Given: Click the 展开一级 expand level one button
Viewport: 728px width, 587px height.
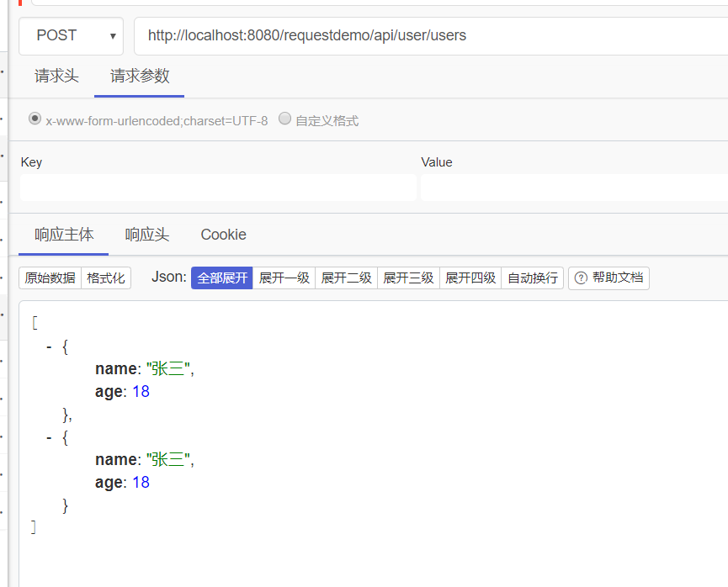Looking at the screenshot, I should pos(284,278).
